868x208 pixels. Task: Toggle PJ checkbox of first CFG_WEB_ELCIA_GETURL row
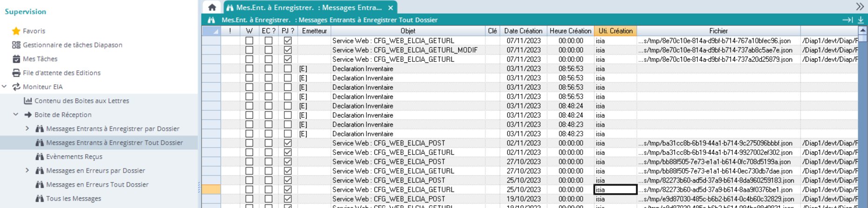pyautogui.click(x=288, y=41)
